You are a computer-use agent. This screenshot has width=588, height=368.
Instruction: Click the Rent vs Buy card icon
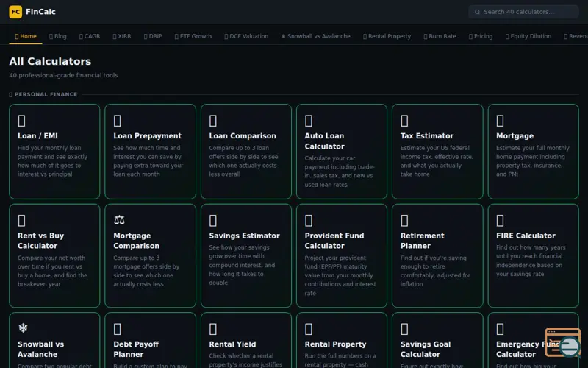(22, 220)
